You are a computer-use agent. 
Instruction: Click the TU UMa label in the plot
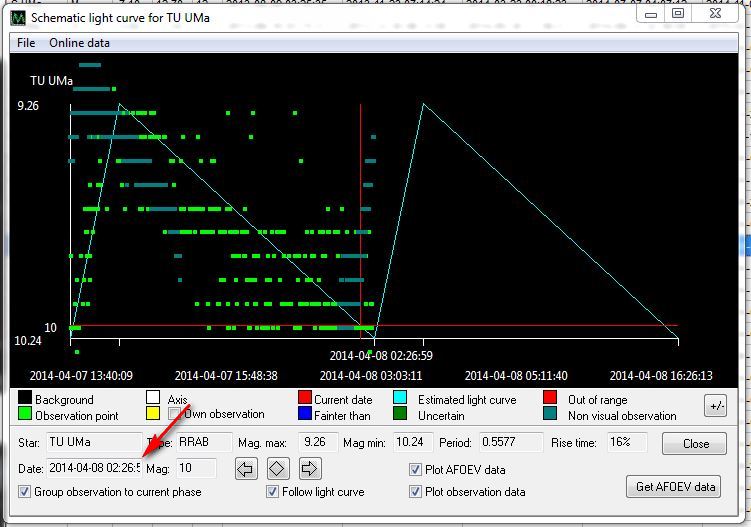point(51,80)
